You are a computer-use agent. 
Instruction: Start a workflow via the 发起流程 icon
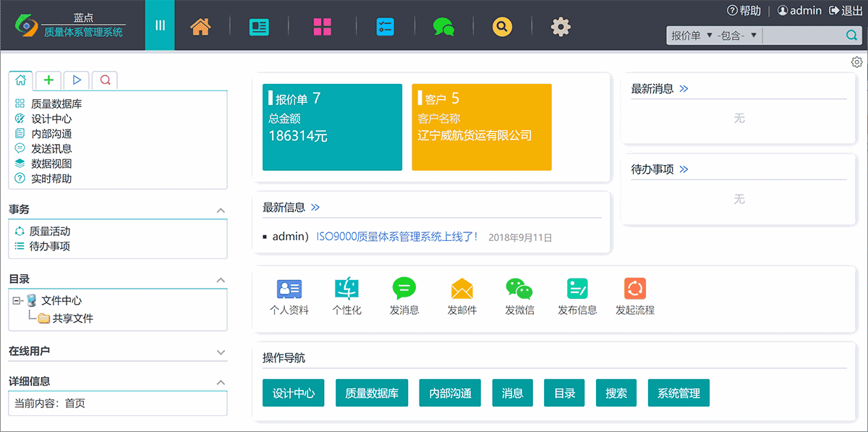point(634,287)
